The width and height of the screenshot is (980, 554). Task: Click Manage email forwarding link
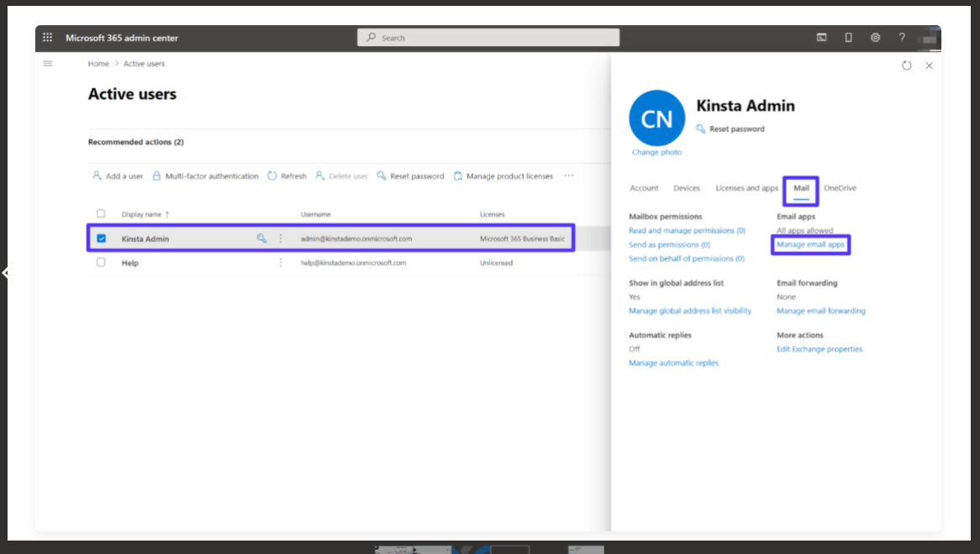click(x=820, y=311)
